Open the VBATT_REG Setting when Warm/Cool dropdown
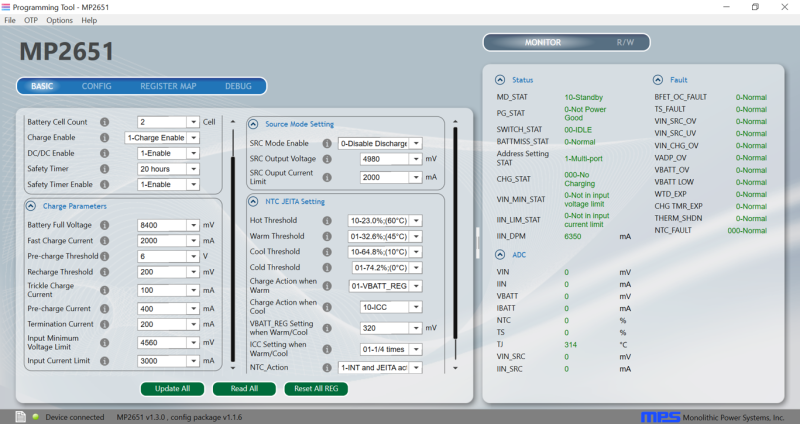This screenshot has height=424, width=800. pos(416,328)
